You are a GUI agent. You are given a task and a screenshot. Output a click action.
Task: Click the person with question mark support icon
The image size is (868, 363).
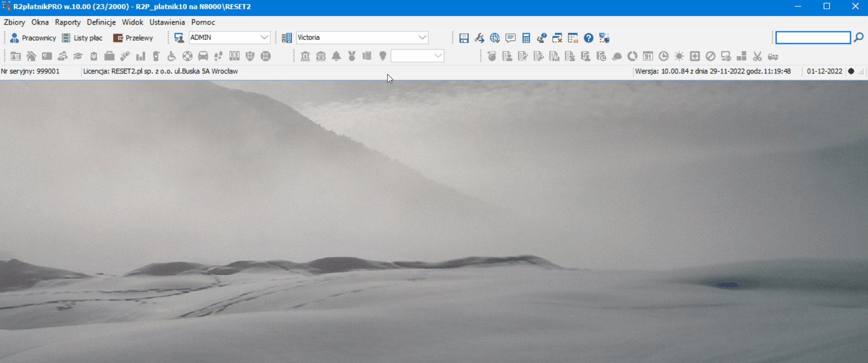click(542, 38)
